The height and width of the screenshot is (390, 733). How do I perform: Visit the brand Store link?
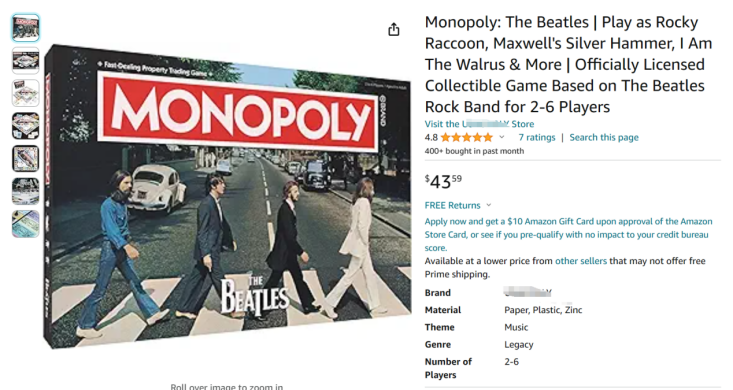[479, 124]
